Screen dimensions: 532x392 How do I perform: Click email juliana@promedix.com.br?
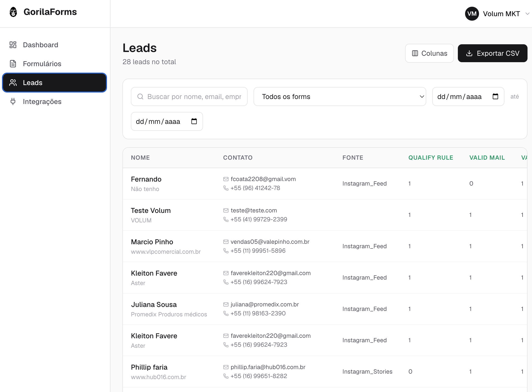(265, 304)
